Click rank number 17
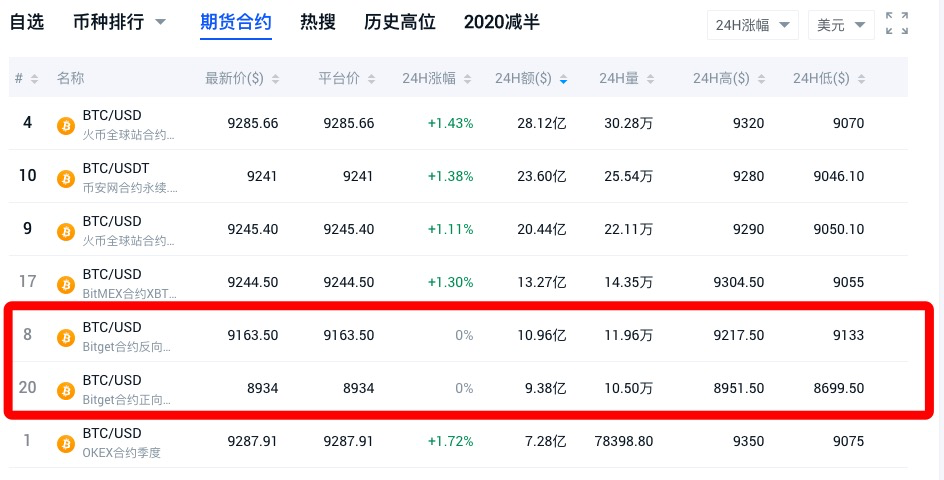944x480 pixels. point(28,281)
